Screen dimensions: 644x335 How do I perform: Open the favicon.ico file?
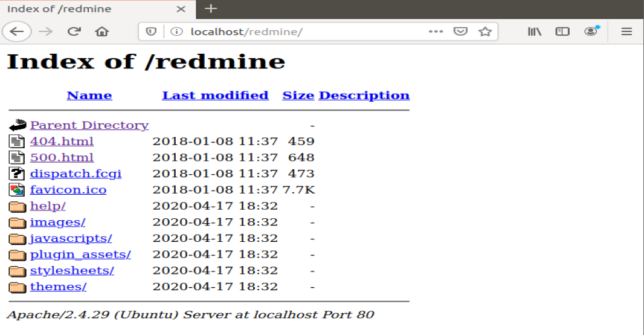pyautogui.click(x=68, y=190)
